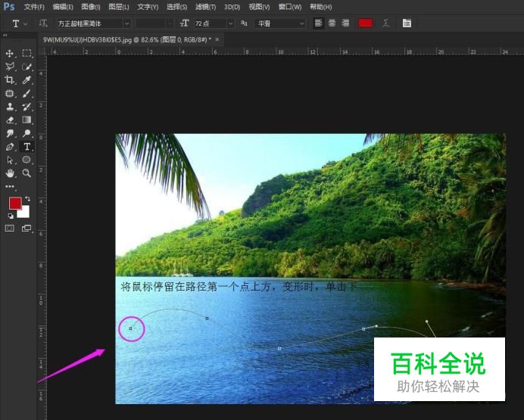The image size is (524, 420).
Task: Select the History Brush tool
Action: pyautogui.click(x=27, y=107)
